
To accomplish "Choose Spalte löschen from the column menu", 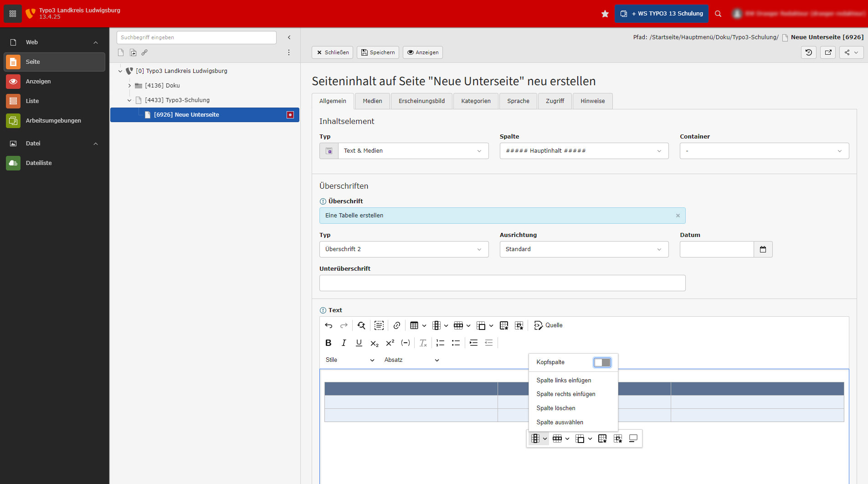I will pos(555,408).
